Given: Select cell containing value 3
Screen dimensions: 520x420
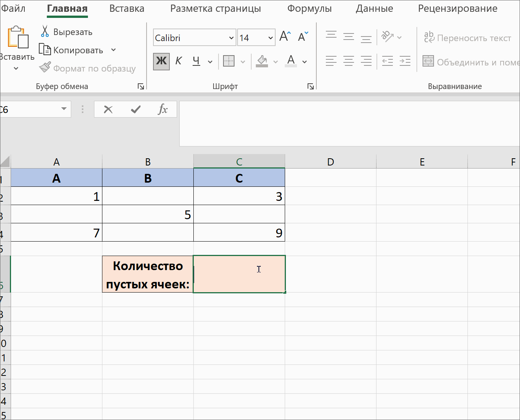Looking at the screenshot, I should click(239, 196).
